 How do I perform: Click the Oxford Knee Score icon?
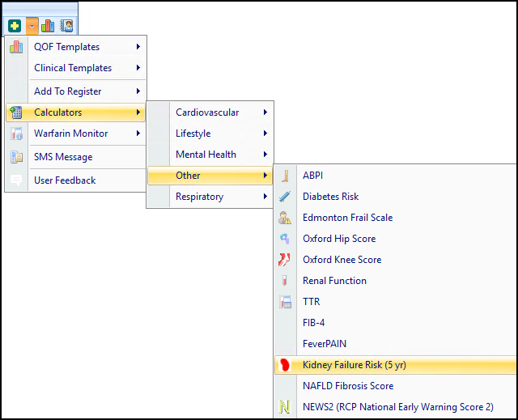click(x=284, y=260)
